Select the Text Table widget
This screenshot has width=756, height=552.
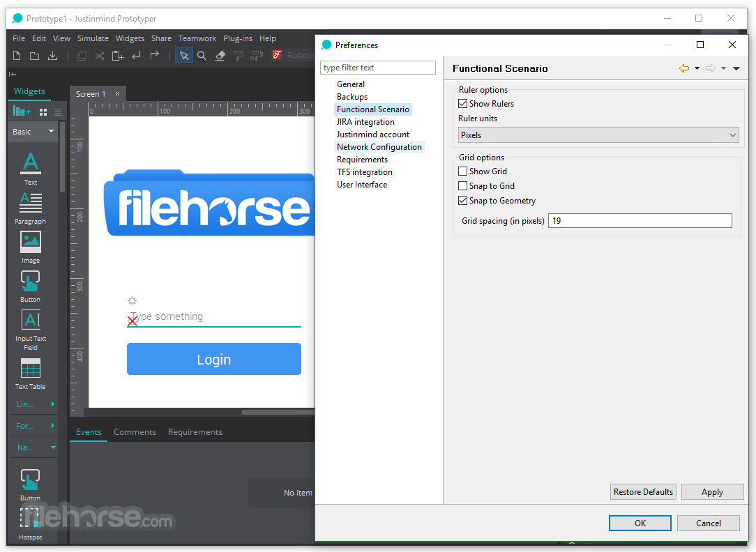click(x=31, y=374)
